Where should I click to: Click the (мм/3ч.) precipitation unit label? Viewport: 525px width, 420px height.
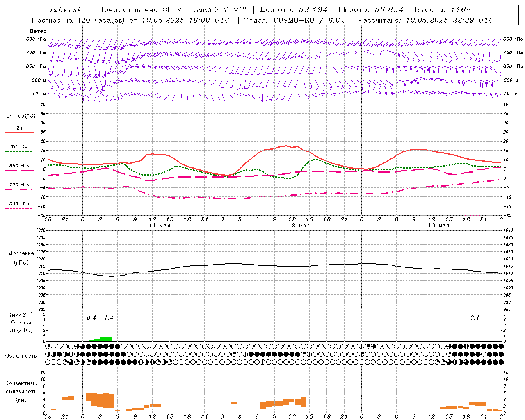21,315
